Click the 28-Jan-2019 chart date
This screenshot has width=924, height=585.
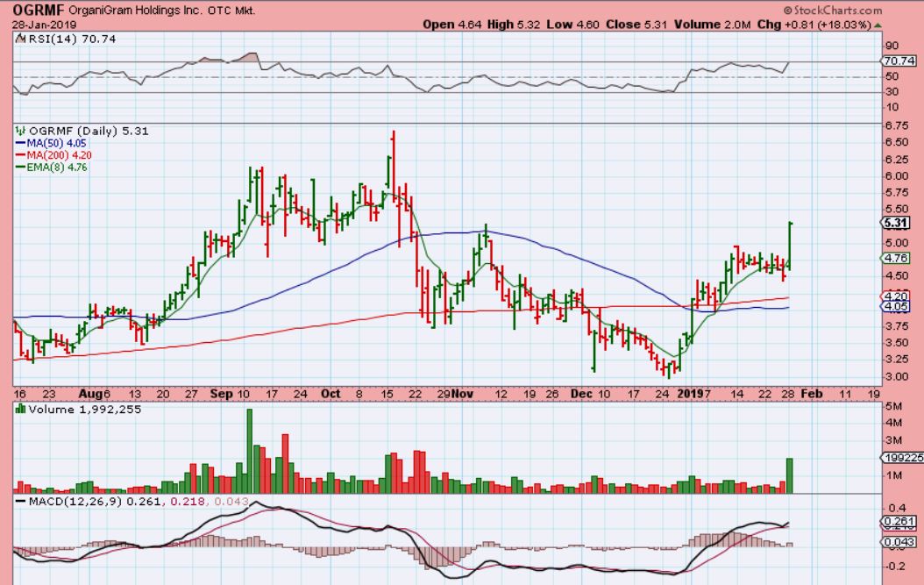click(44, 25)
